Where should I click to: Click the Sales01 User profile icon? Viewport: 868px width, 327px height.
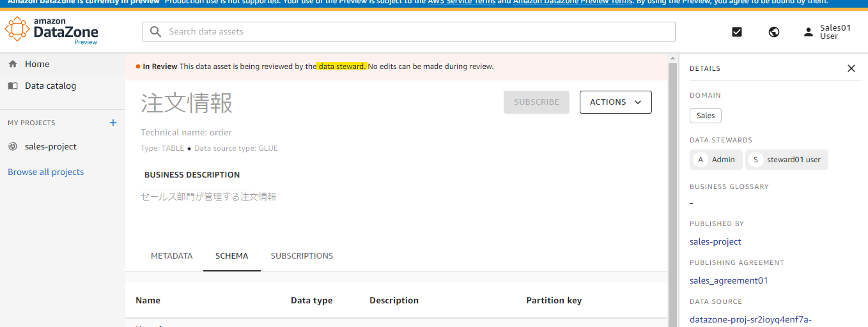[x=809, y=32]
